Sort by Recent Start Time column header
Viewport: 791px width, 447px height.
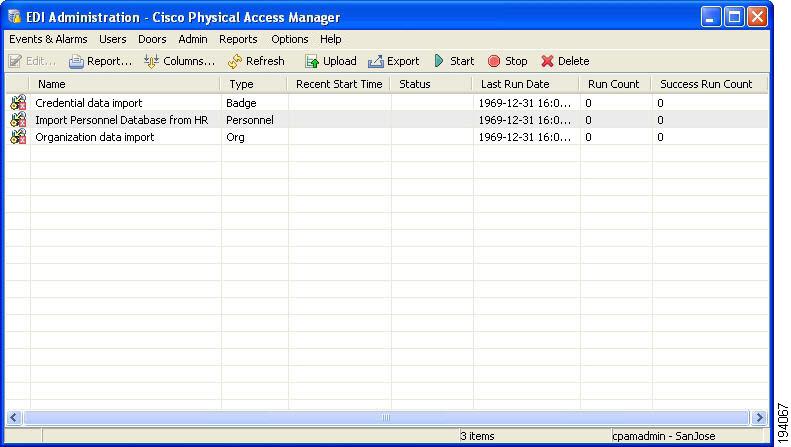[x=339, y=84]
